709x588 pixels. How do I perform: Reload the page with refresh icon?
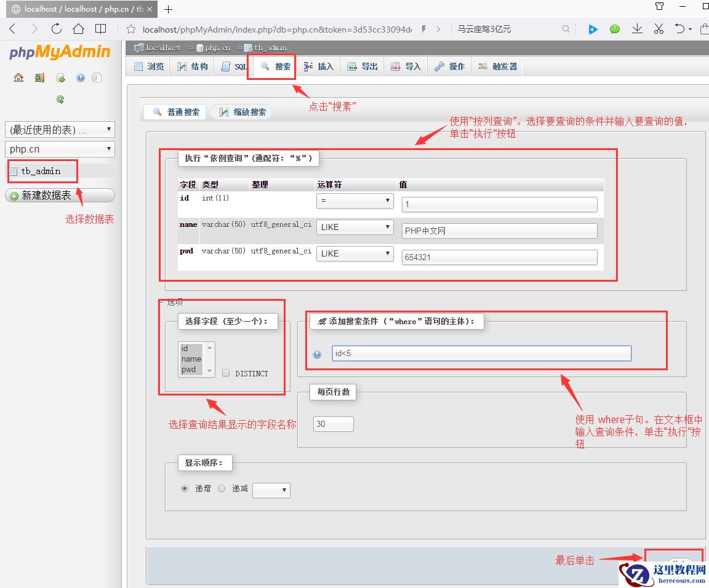57,29
